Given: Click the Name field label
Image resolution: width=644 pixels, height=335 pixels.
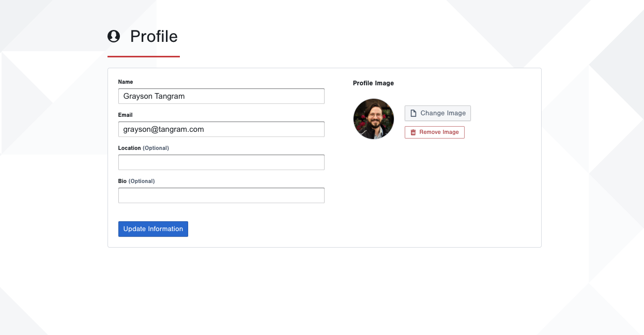Looking at the screenshot, I should tap(126, 82).
